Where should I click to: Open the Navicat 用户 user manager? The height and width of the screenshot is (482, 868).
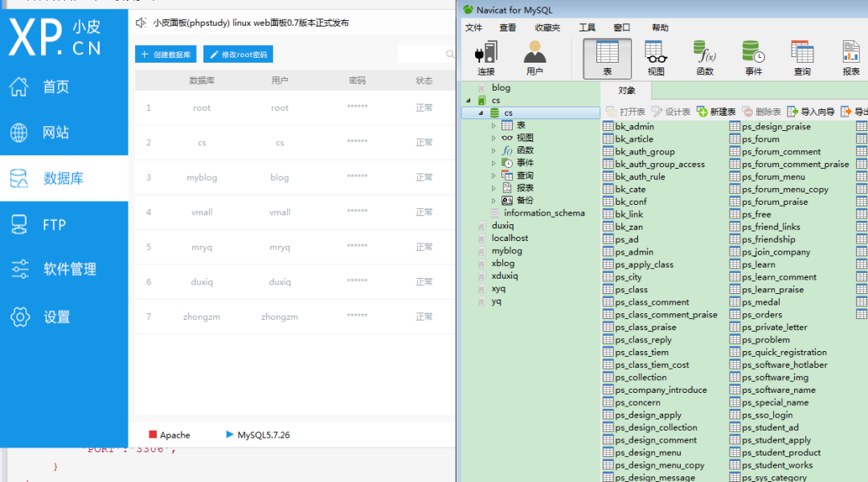click(534, 58)
